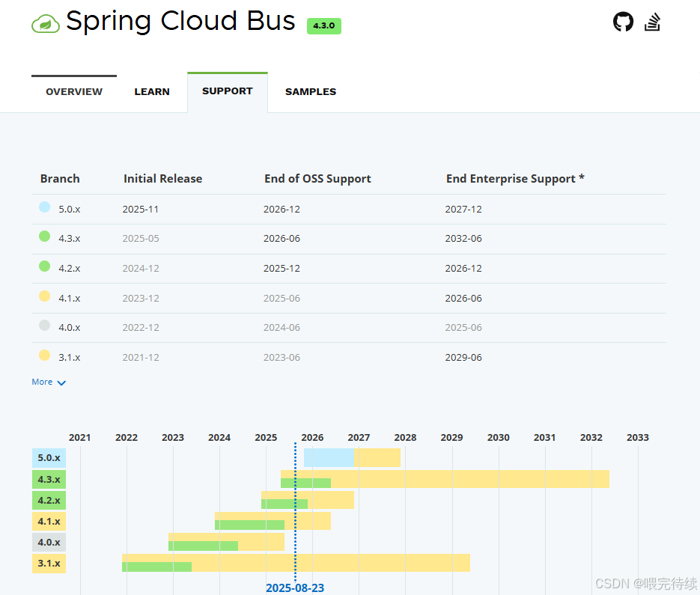Click the 4.1.x timeline row label

click(x=49, y=522)
